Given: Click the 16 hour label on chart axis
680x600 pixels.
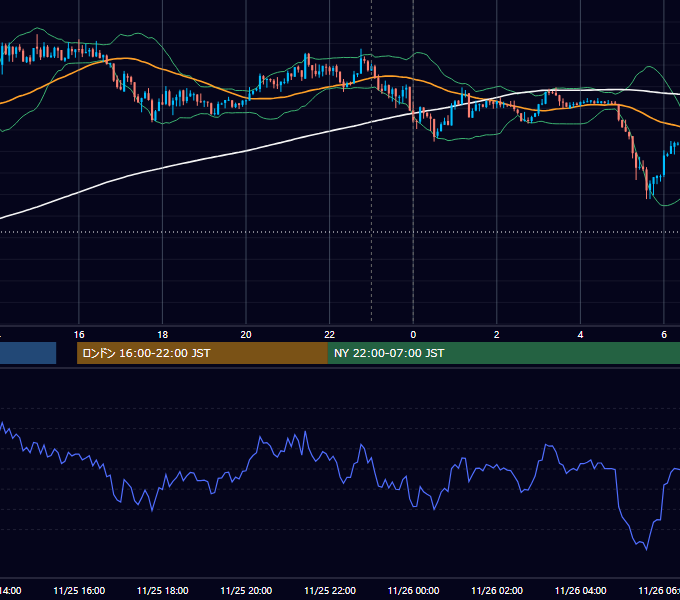Looking at the screenshot, I should click(x=79, y=335).
